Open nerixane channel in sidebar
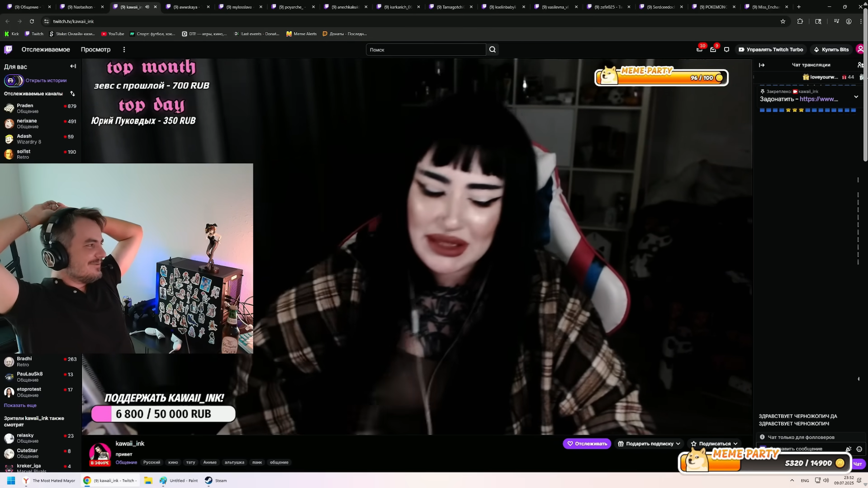 [41, 123]
